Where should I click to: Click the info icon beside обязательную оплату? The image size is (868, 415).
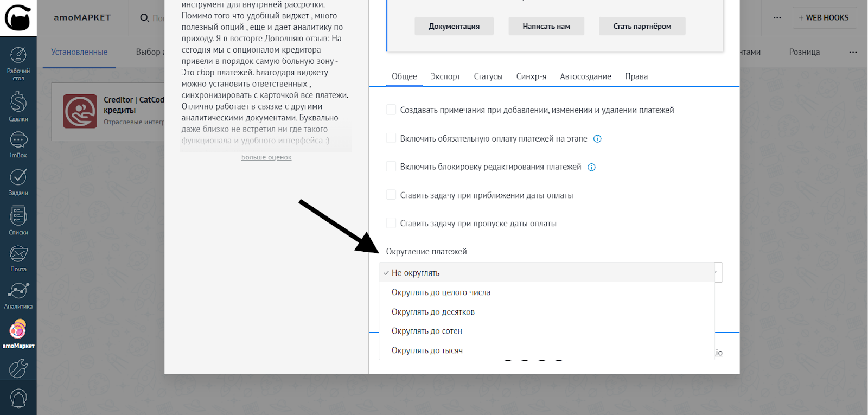[x=597, y=139]
